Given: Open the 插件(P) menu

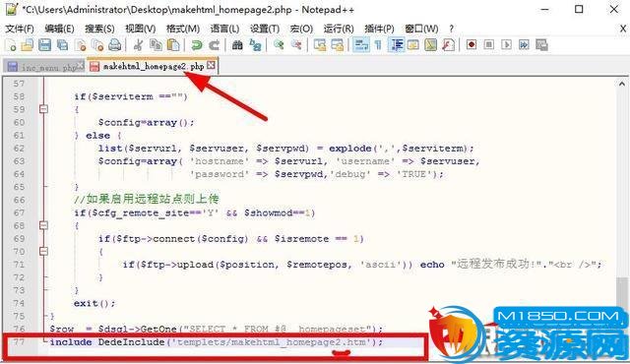Looking at the screenshot, I should 379,29.
